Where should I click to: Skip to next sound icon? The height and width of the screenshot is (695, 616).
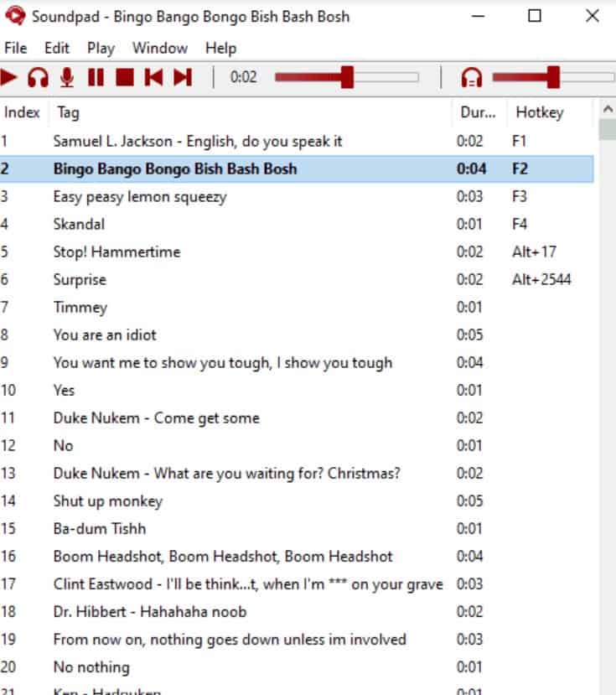click(182, 78)
